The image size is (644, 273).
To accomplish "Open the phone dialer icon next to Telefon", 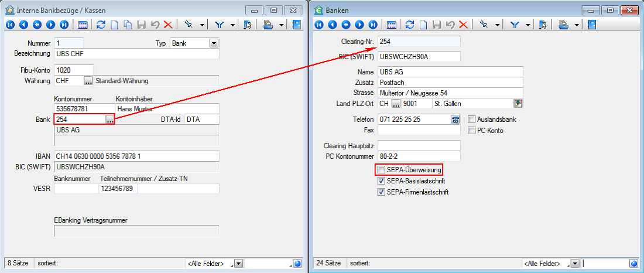I will click(455, 120).
